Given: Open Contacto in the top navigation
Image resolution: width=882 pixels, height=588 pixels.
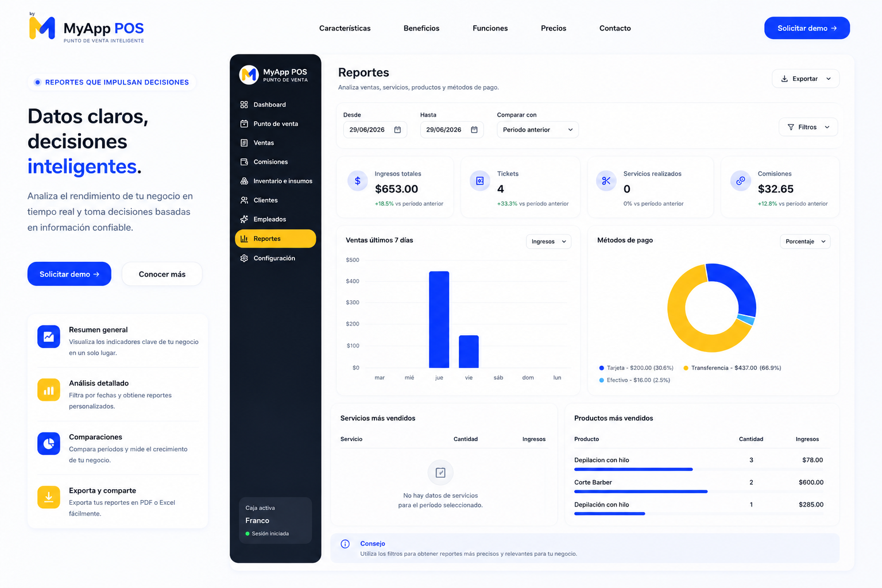Looking at the screenshot, I should [x=615, y=28].
